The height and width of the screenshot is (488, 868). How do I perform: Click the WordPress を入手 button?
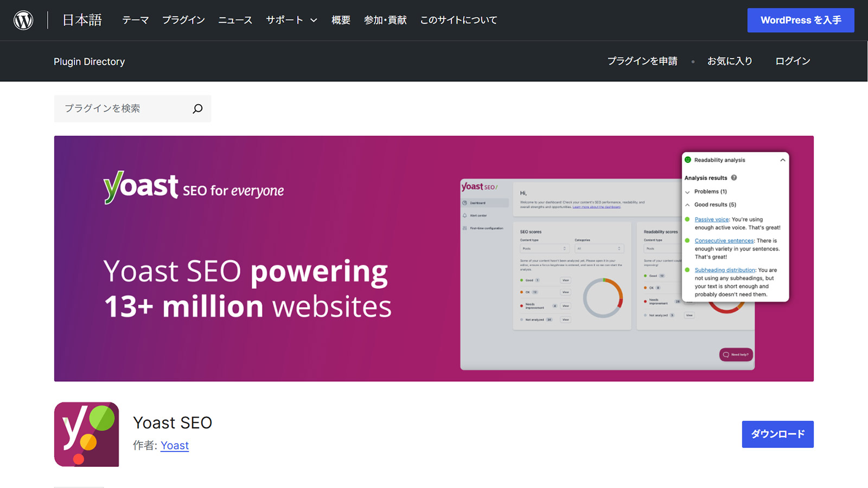tap(801, 20)
